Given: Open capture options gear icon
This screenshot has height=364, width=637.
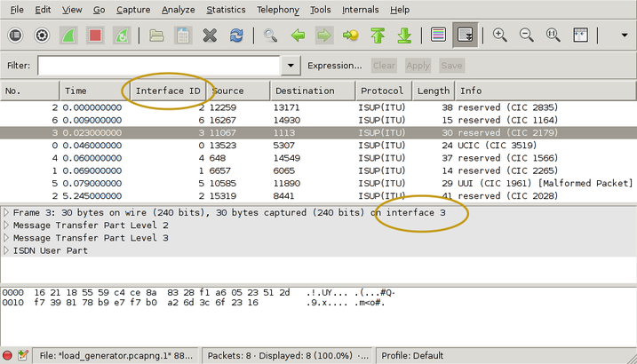Looking at the screenshot, I should point(42,36).
